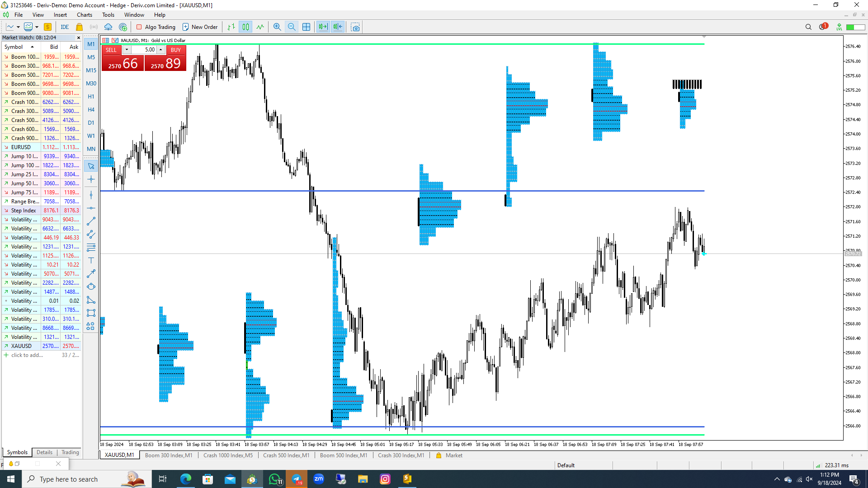Select the trendline drawing tool
The image size is (868, 488).
(91, 221)
